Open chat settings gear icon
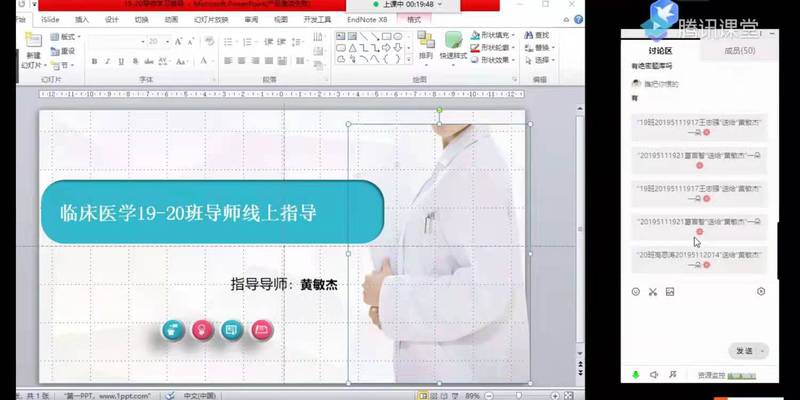 [761, 292]
